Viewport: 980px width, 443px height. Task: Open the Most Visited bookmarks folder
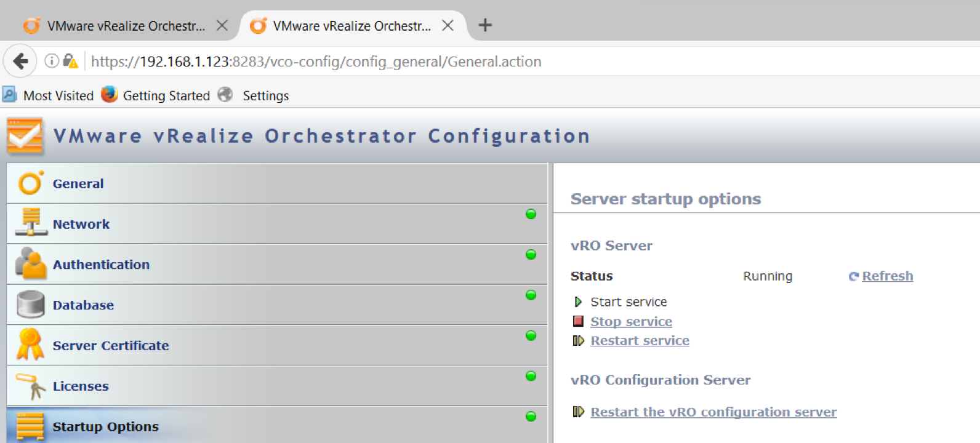(58, 95)
